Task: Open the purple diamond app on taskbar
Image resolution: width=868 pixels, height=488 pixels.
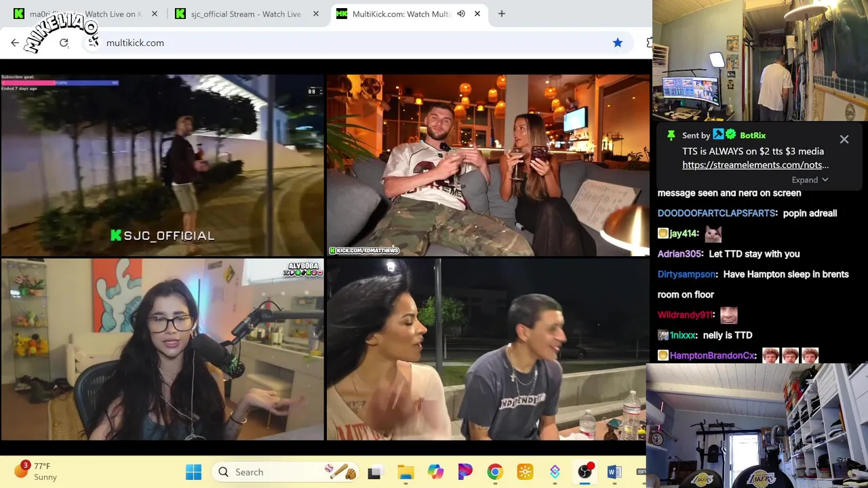Action: coord(555,472)
